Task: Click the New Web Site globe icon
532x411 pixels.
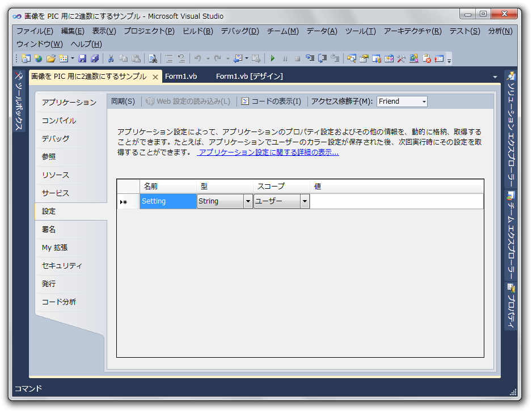Action: tap(39, 58)
